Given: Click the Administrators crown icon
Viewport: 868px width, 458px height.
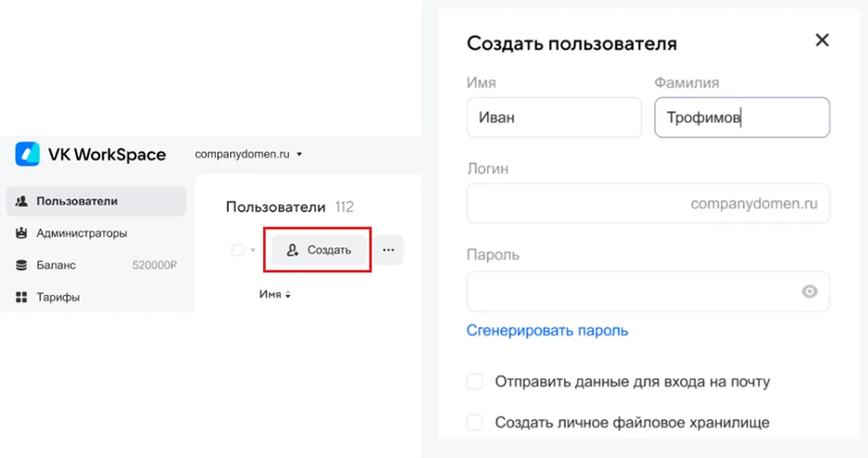Looking at the screenshot, I should pyautogui.click(x=22, y=233).
